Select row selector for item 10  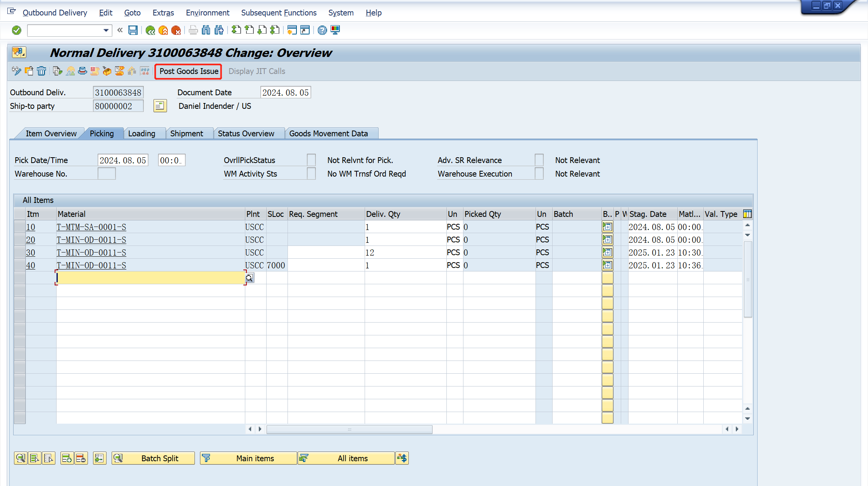[20, 227]
